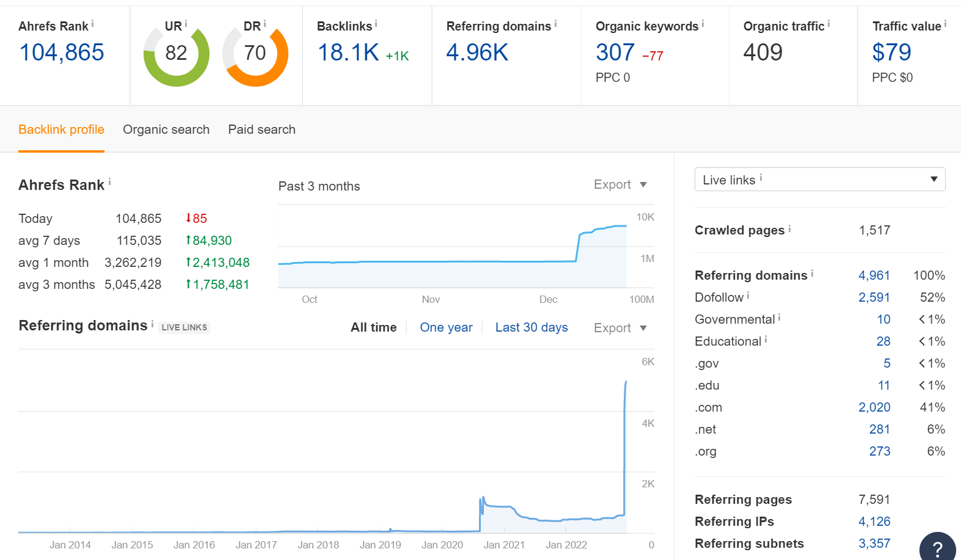
Task: Select the All time range
Action: 373,327
